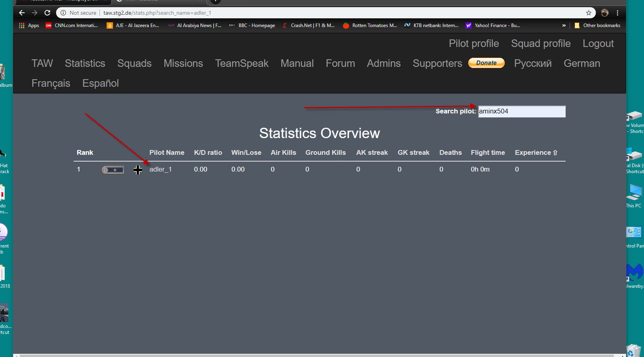The height and width of the screenshot is (357, 644).
Task: Click the address bar URL
Action: click(157, 13)
